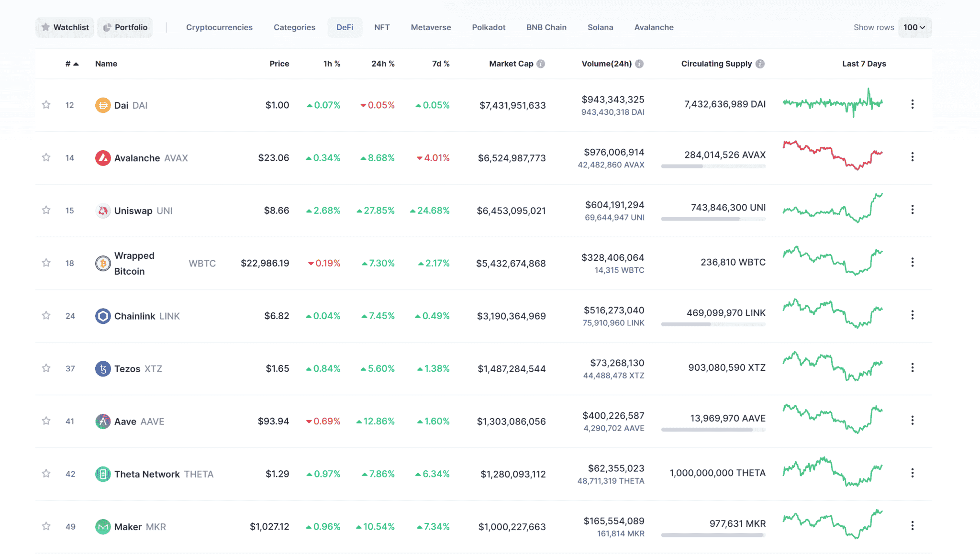Click the Chainlink hexagon logo icon

click(103, 316)
